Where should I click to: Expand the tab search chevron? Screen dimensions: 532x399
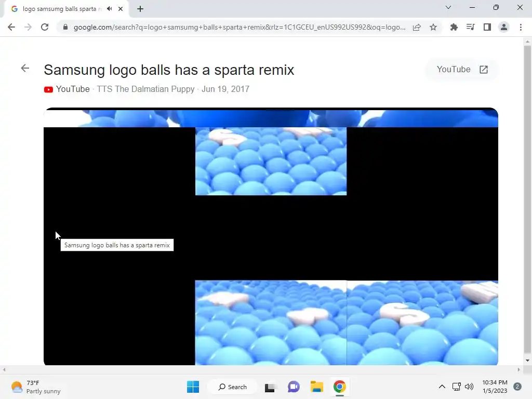(448, 7)
